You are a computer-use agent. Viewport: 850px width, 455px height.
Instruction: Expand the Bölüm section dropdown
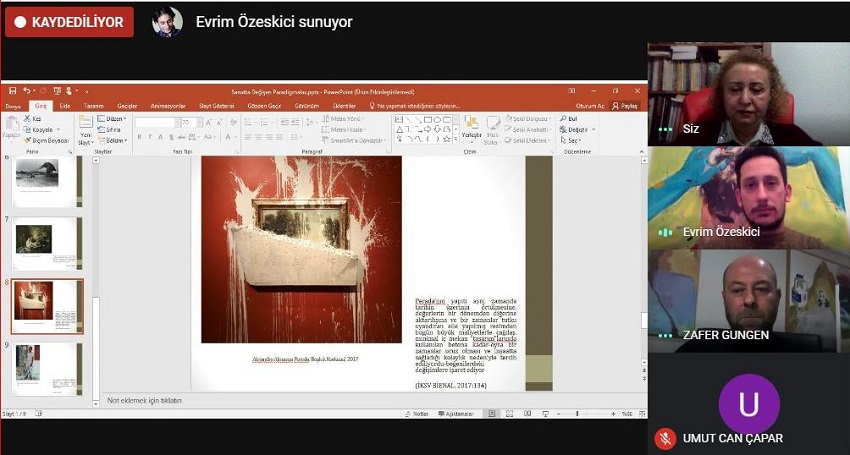coord(114,140)
